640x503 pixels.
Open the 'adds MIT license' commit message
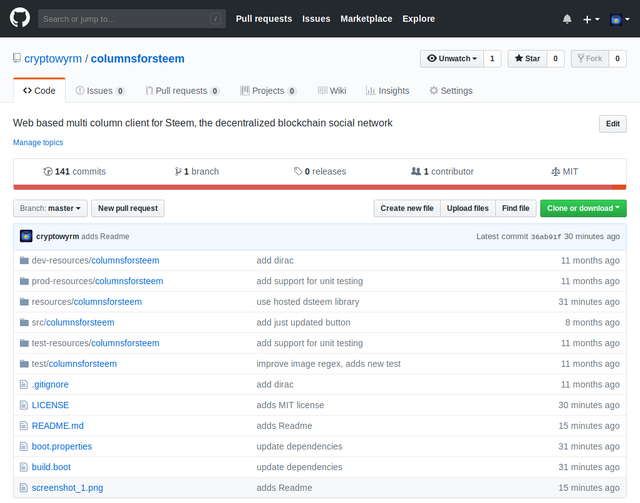tap(290, 405)
